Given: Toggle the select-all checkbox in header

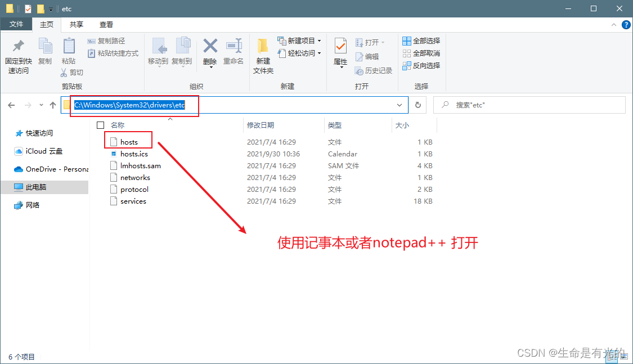Looking at the screenshot, I should click(x=101, y=125).
